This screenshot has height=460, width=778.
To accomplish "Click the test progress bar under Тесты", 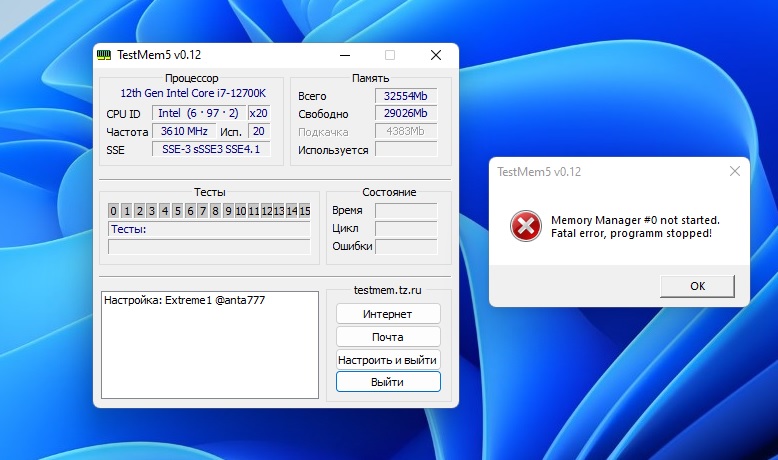I will click(x=209, y=247).
